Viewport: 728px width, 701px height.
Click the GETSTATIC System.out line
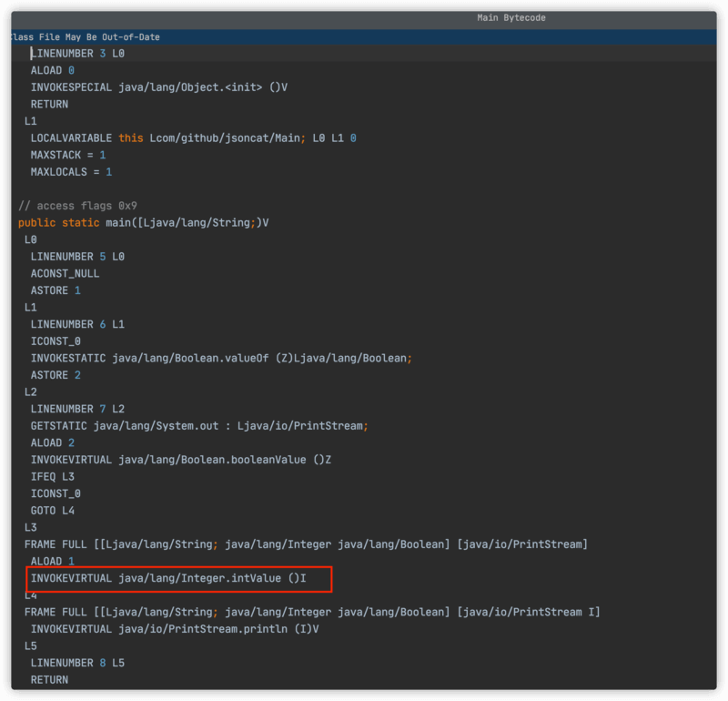[198, 425]
